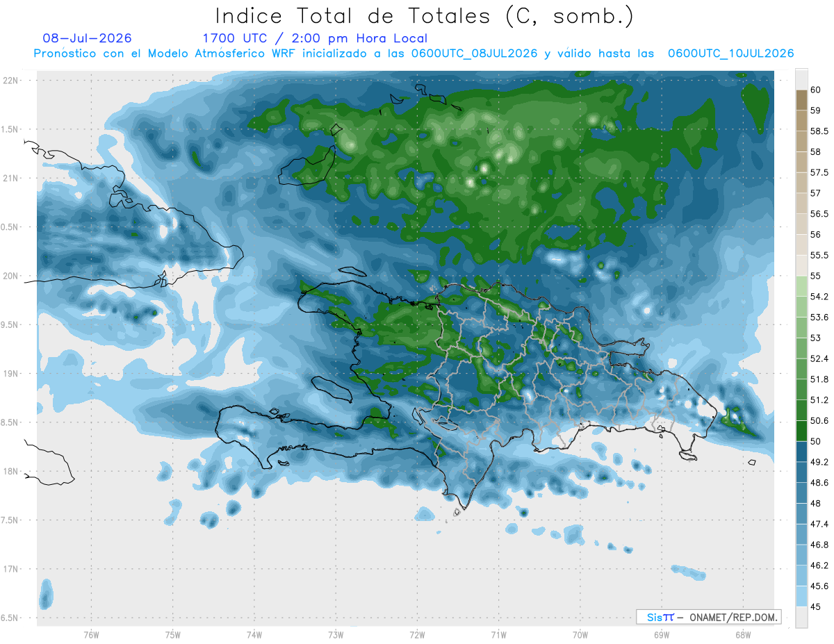Click the colorbar value "55.5"
Screen dimensions: 834x644
(819, 256)
